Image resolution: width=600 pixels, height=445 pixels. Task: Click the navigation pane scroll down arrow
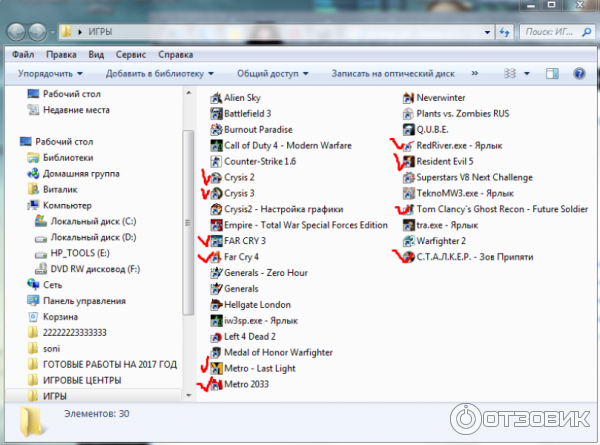pyautogui.click(x=188, y=395)
